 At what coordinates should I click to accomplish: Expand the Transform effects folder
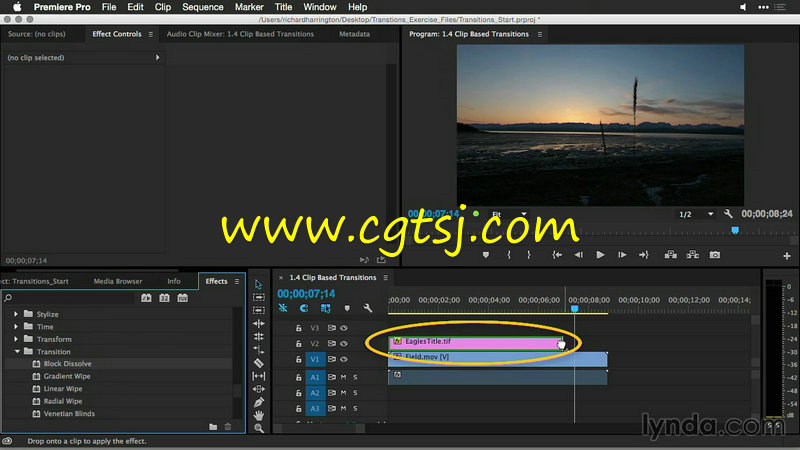pos(16,339)
